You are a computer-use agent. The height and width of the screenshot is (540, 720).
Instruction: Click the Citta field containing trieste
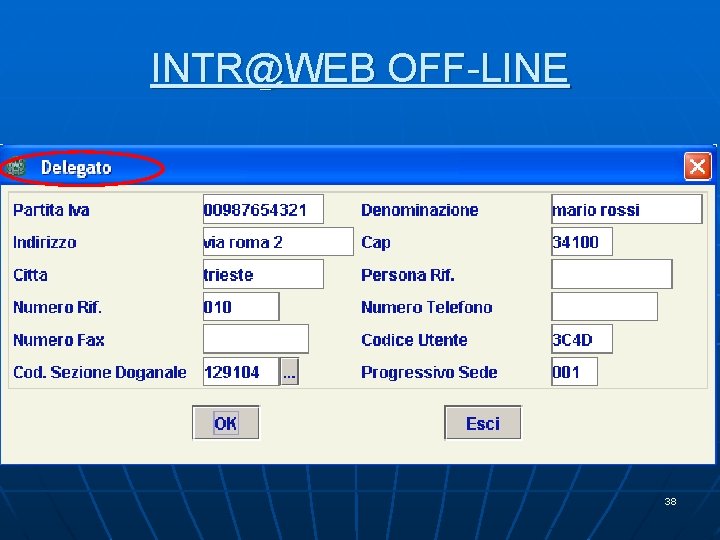[263, 274]
